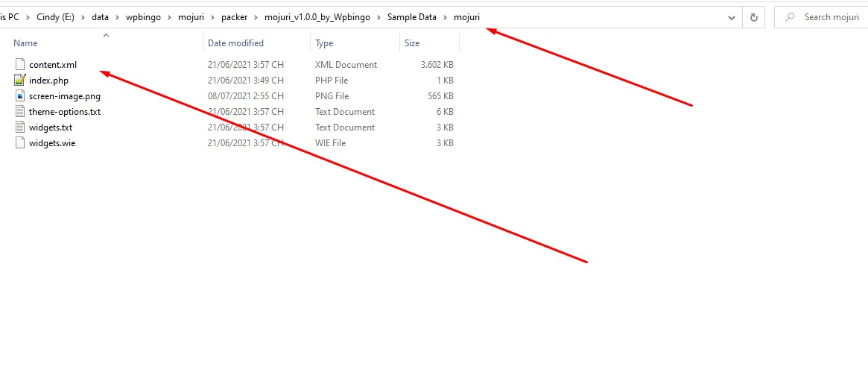
Task: Click the screen-image.png file icon
Action: coord(20,95)
